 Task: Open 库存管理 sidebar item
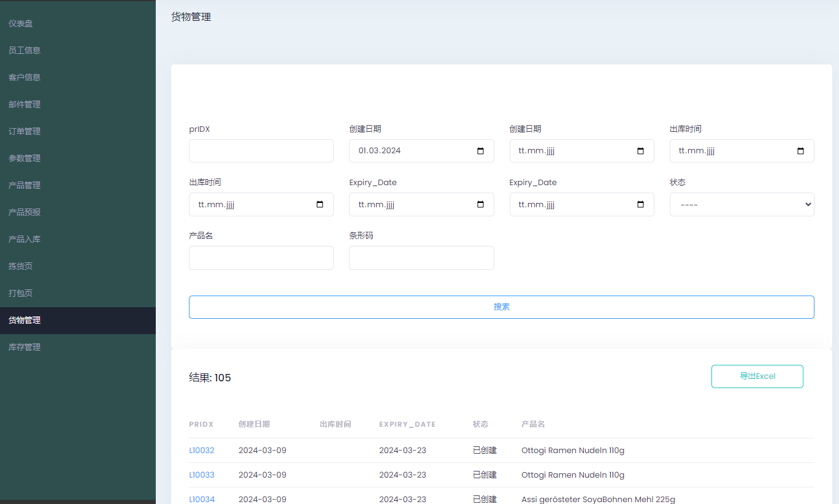78,347
